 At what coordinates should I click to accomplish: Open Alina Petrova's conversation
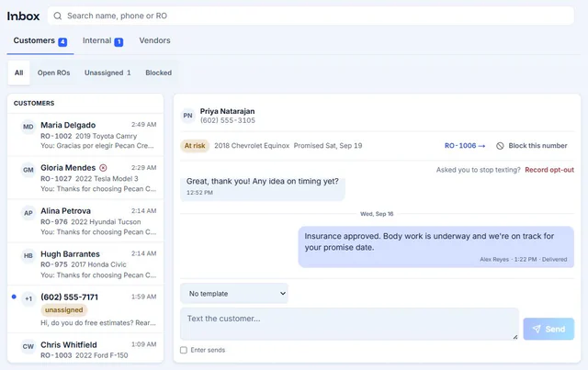pyautogui.click(x=85, y=221)
